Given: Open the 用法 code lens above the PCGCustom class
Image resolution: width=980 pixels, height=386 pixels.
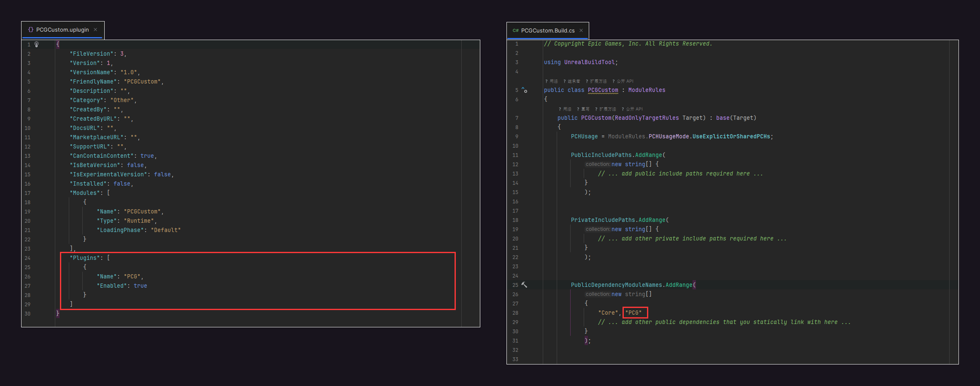Looking at the screenshot, I should click(553, 81).
